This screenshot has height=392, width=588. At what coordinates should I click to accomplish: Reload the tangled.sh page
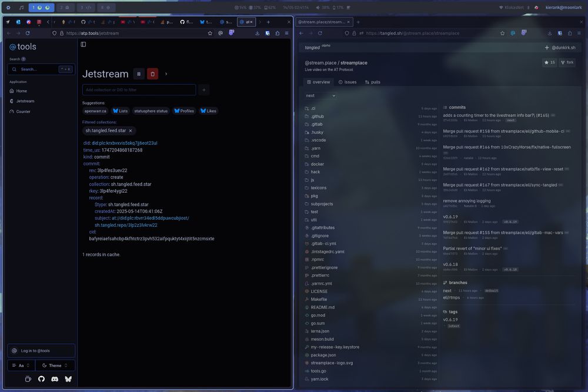[320, 33]
